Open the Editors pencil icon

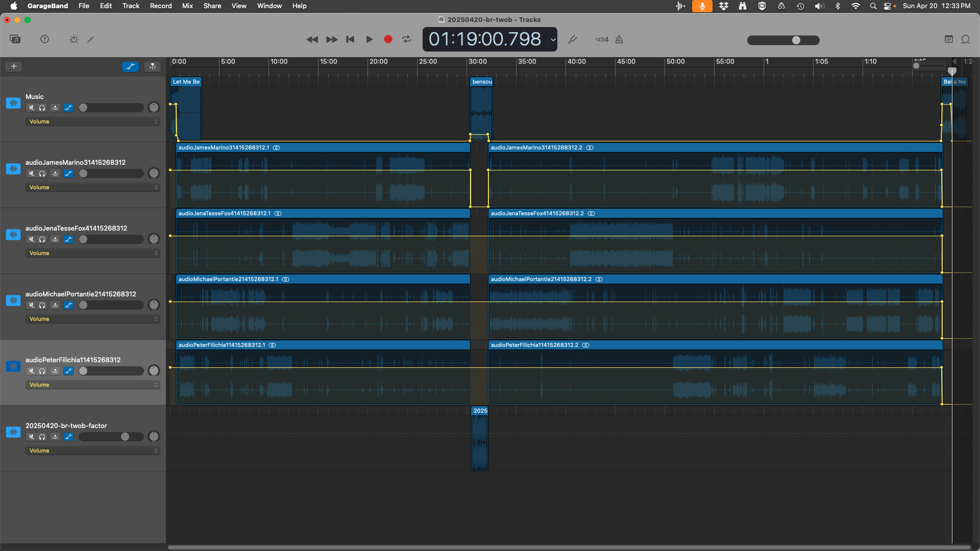(91, 39)
